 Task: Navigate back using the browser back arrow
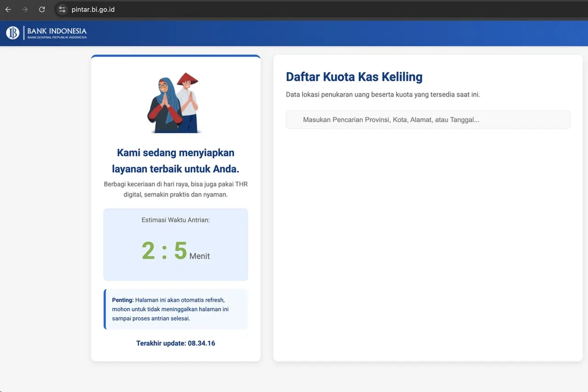click(x=8, y=9)
